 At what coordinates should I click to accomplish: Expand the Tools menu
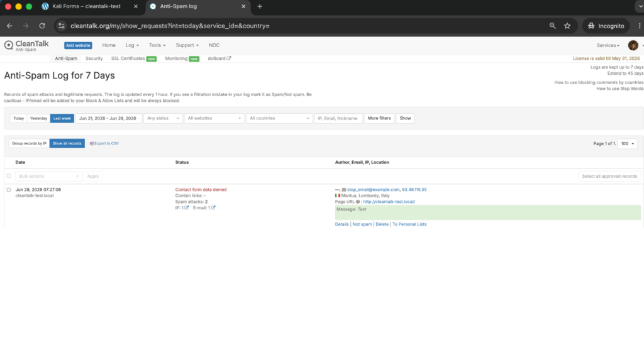(x=157, y=45)
